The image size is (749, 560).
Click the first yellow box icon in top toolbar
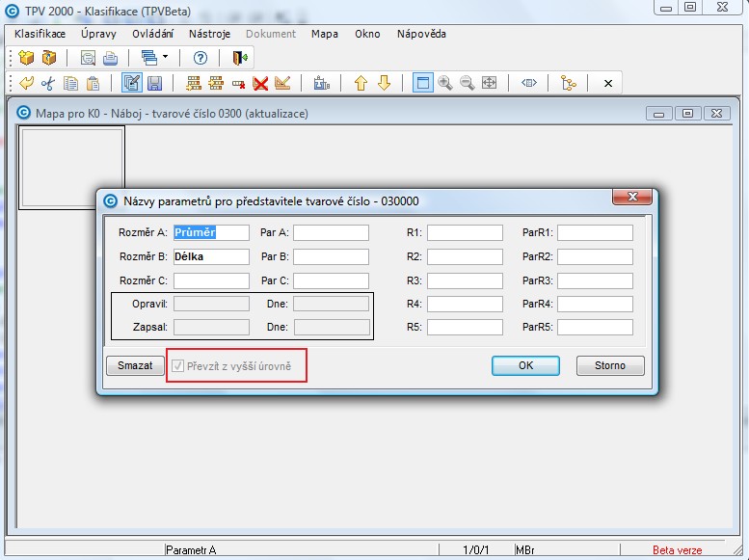(x=26, y=58)
